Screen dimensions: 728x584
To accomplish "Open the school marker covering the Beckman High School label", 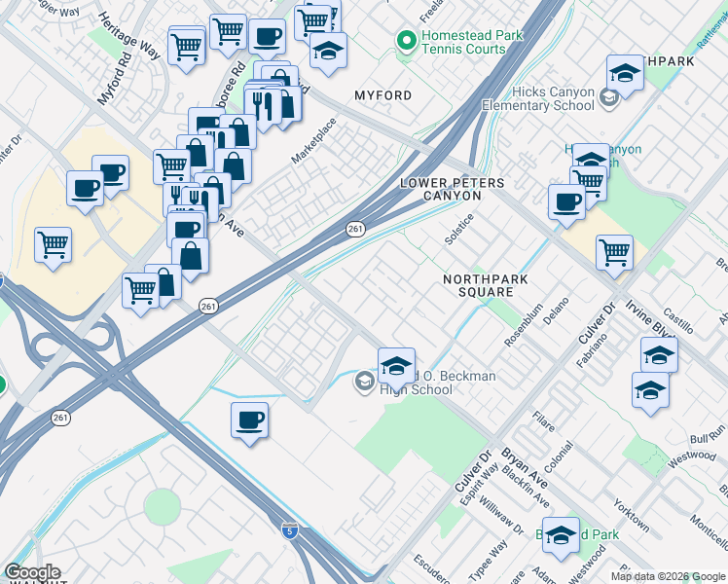I will tap(396, 369).
